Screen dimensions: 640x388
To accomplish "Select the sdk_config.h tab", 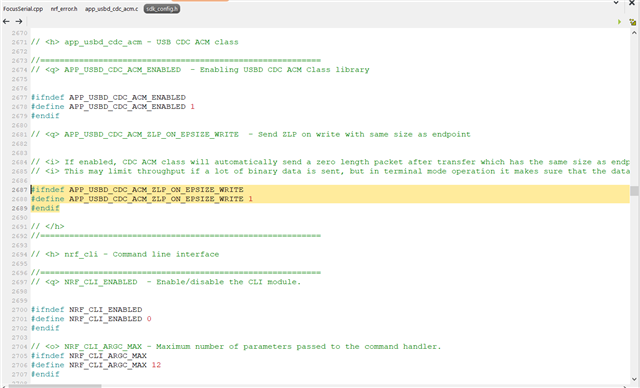I will [x=162, y=9].
